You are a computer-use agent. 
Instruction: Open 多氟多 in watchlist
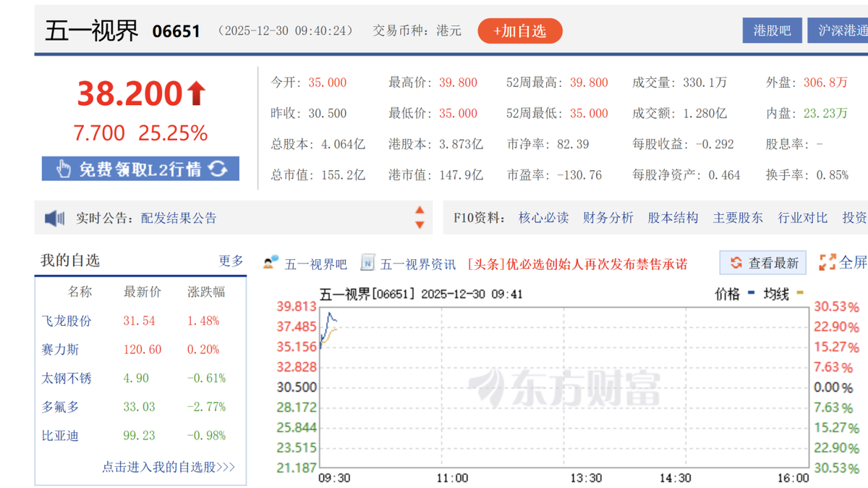(x=61, y=407)
